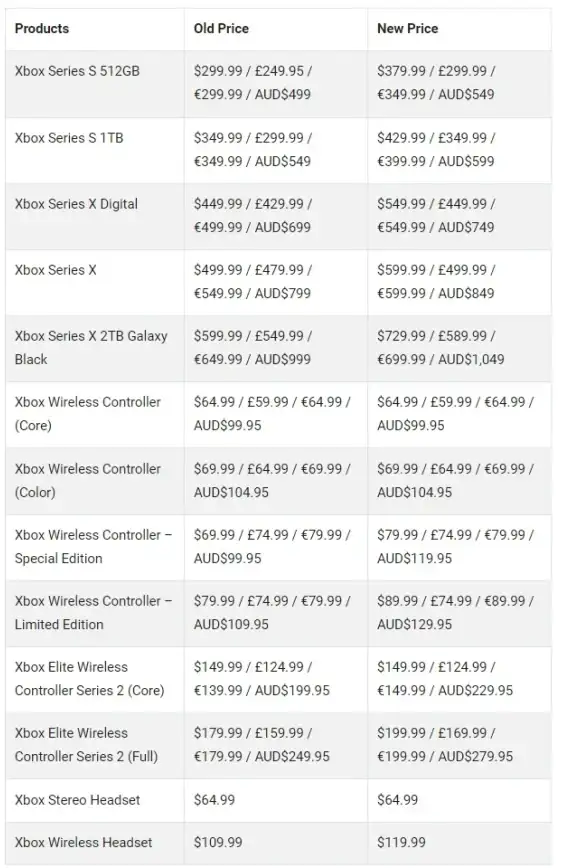The height and width of the screenshot is (868, 561).
Task: Click Elite Controller Series 2 (Full) name
Action: coord(86,745)
